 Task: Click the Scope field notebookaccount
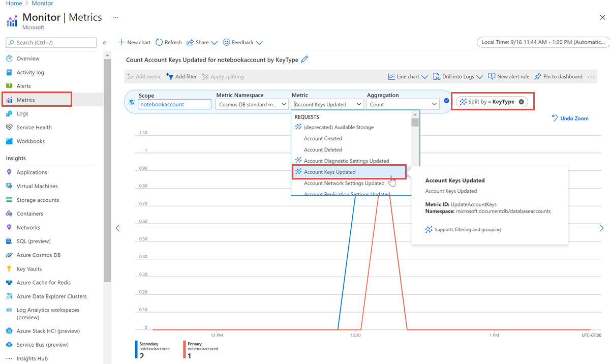[174, 104]
